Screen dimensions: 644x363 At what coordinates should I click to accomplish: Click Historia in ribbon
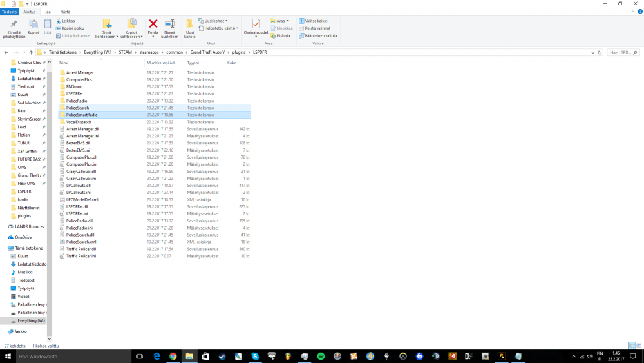point(281,35)
